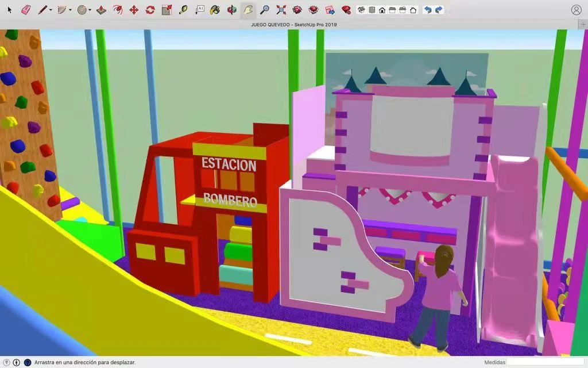588x368 pixels.
Task: Click the geo-location status icon
Action: (x=6, y=362)
